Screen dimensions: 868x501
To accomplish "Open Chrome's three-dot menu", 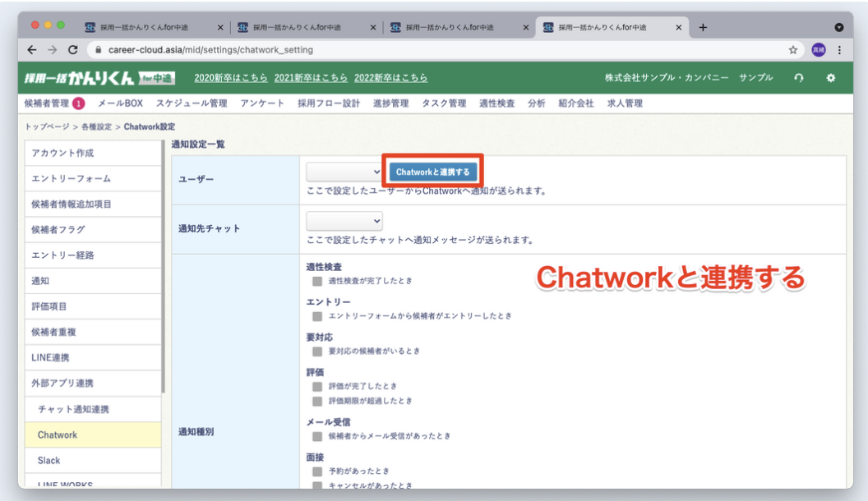I will point(839,50).
